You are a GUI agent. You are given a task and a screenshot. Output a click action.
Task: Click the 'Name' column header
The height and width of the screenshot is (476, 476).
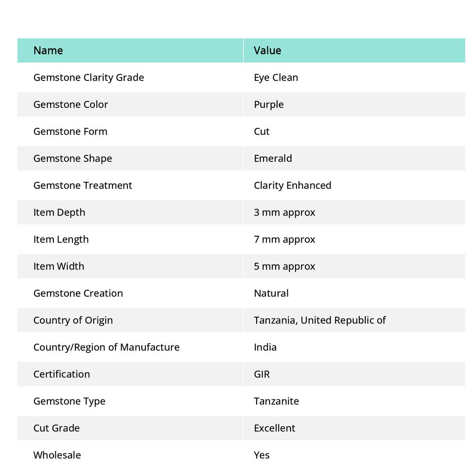48,50
